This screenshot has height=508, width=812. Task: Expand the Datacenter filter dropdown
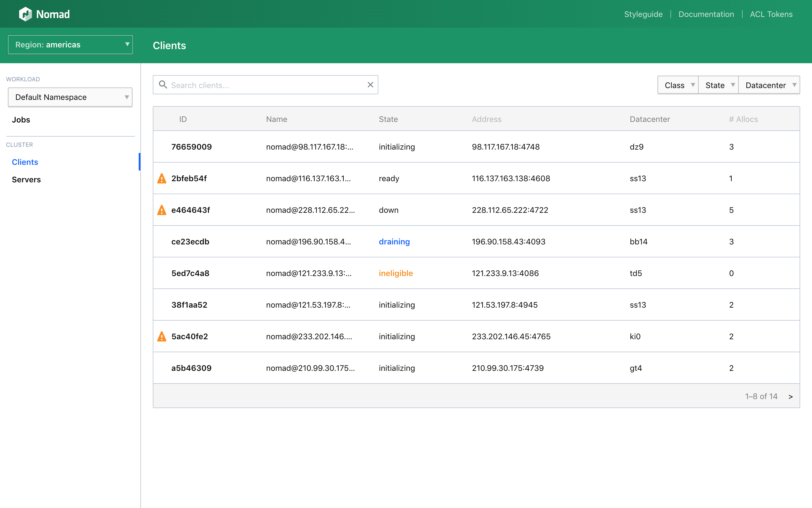(x=769, y=85)
